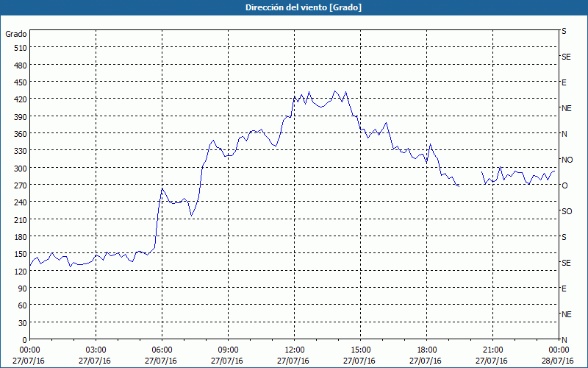Select the 360 y-axis value

[x=21, y=134]
